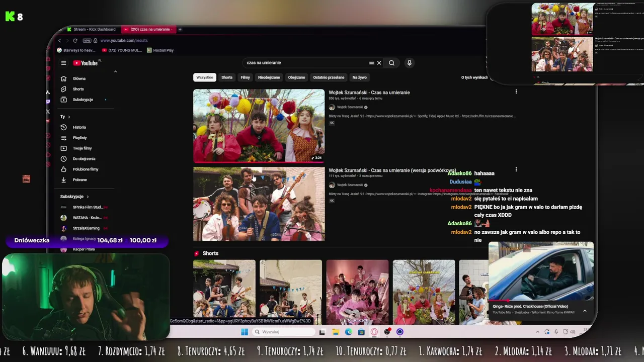Open the YOUNG MUL... bookmark
The width and height of the screenshot is (644, 362).
point(122,50)
